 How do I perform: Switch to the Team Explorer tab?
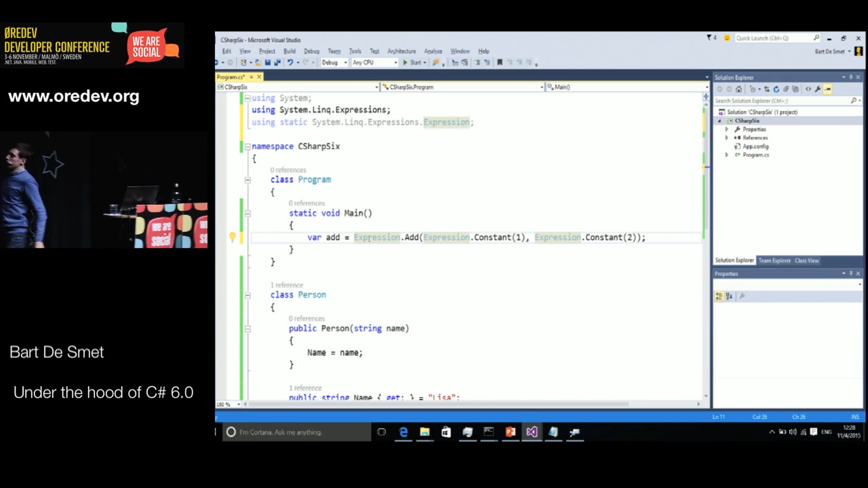click(774, 261)
